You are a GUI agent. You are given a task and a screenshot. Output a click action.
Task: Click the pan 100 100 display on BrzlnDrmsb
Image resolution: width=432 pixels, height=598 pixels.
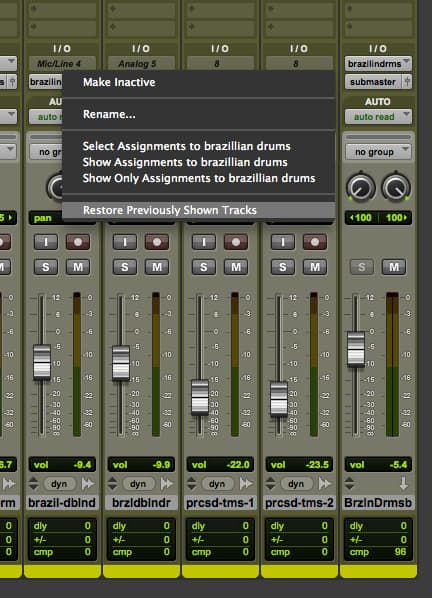tap(378, 218)
